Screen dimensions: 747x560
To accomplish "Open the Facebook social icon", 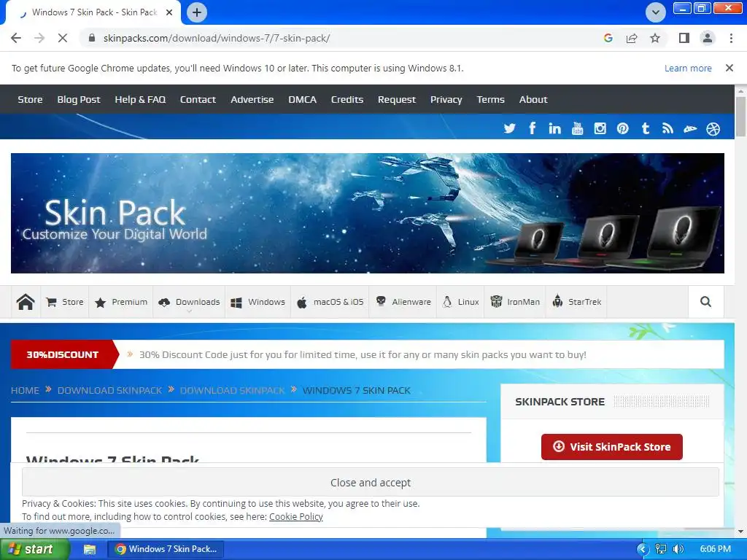I will (532, 128).
